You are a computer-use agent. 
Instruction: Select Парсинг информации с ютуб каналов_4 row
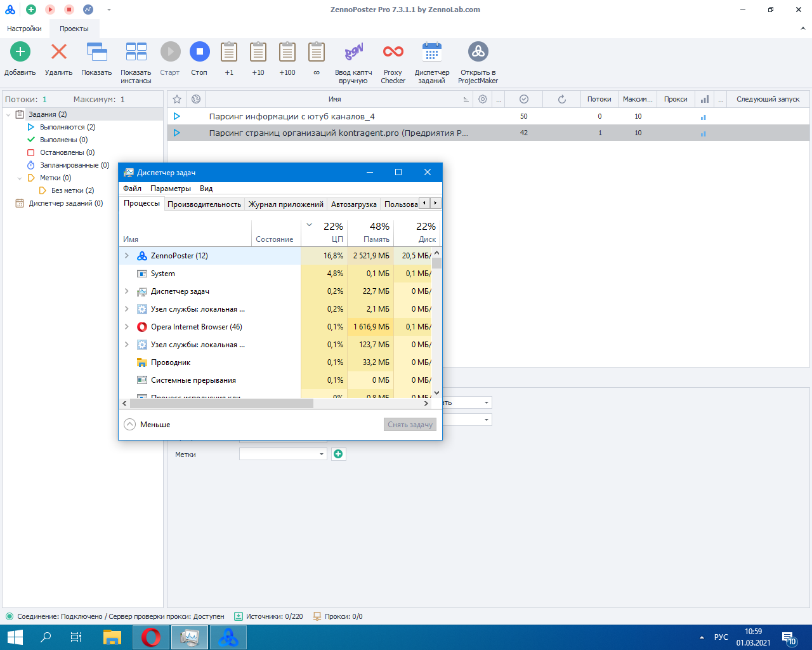488,116
